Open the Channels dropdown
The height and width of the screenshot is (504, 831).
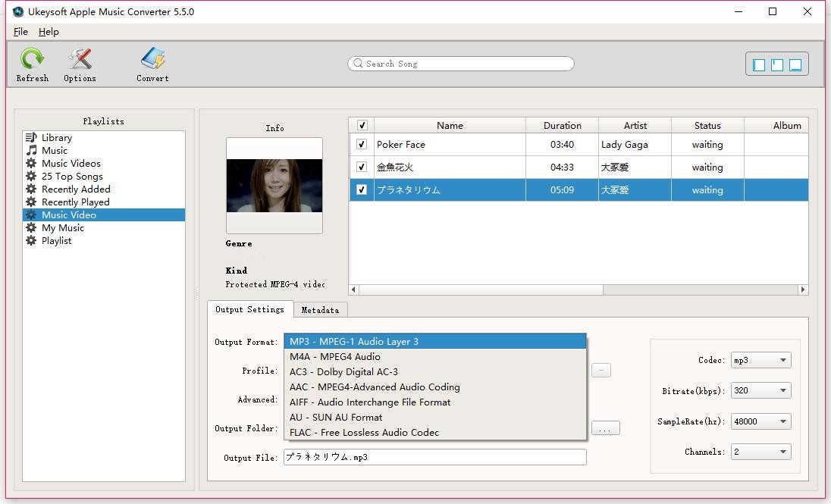tap(760, 452)
